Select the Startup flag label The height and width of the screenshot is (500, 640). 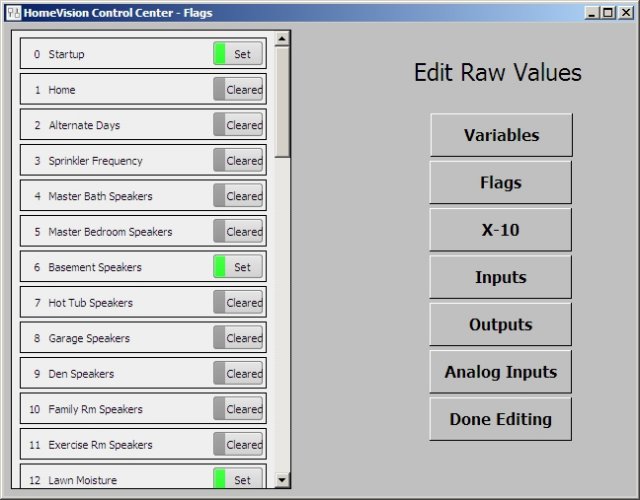[66, 54]
